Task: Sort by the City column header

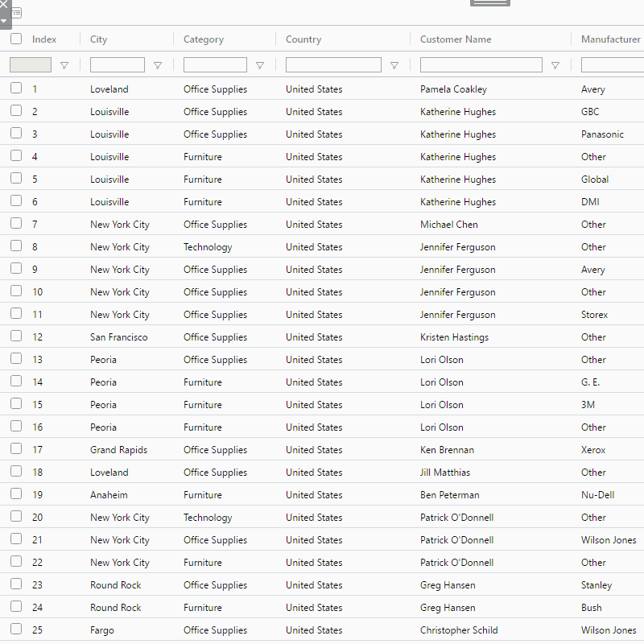Action: (x=99, y=39)
